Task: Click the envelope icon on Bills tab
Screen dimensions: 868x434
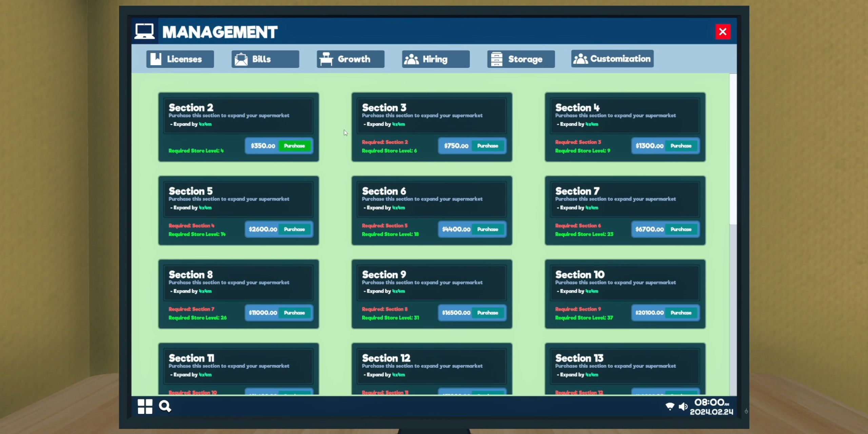Action: coord(241,59)
